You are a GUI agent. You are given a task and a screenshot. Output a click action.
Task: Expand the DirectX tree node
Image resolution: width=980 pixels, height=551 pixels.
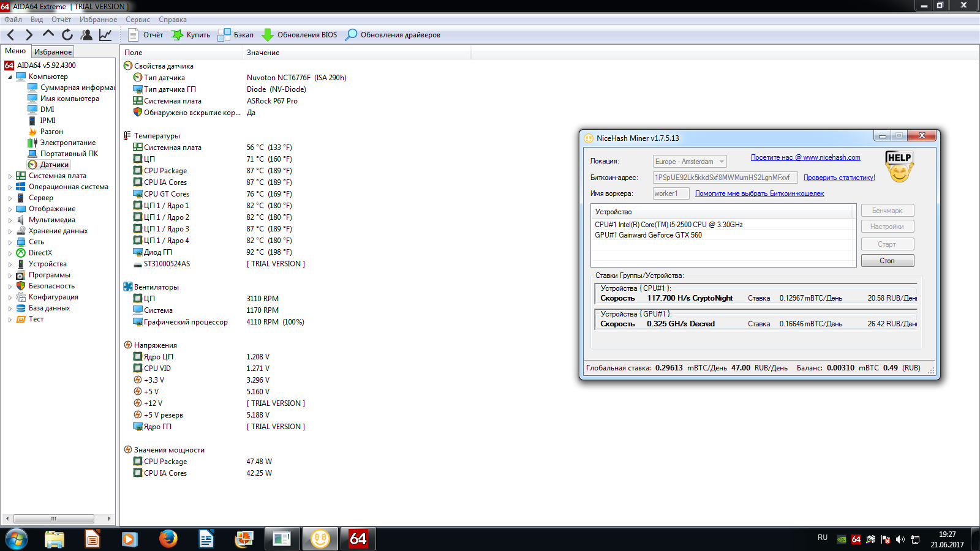click(x=10, y=253)
